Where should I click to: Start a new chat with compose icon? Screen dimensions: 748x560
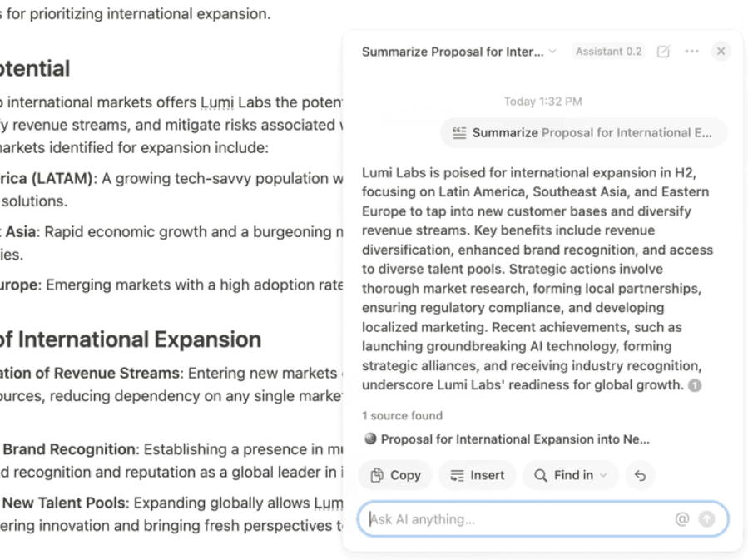663,52
